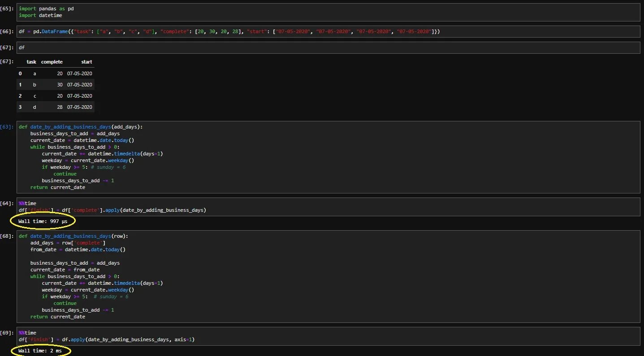The height and width of the screenshot is (356, 644).
Task: Click the pd.DataFrame definition cell [66]
Action: pyautogui.click(x=328, y=31)
